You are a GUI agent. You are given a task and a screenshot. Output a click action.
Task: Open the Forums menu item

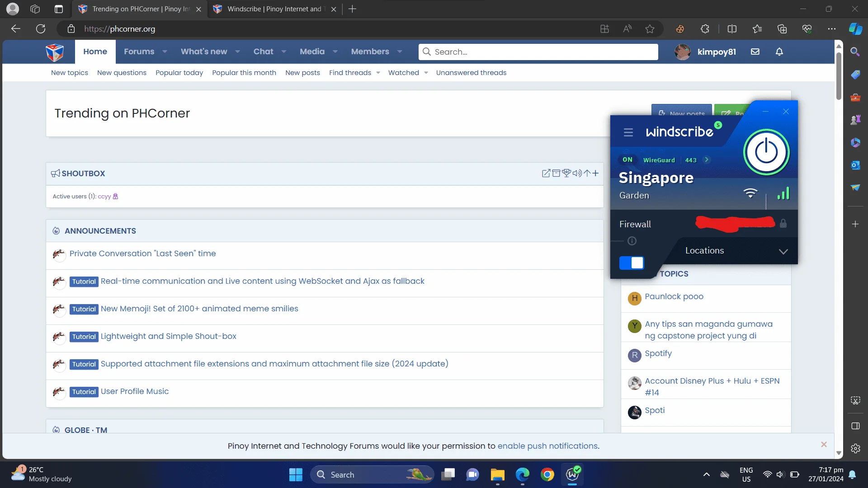(139, 52)
